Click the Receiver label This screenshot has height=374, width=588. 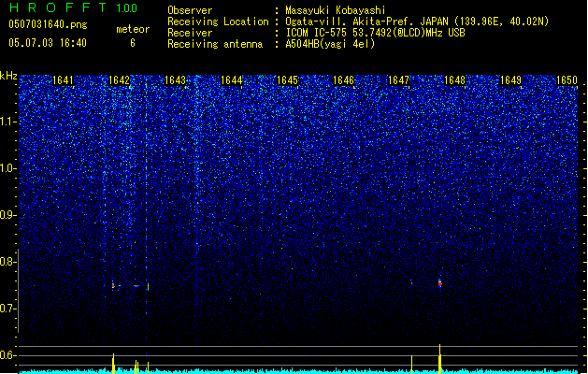point(190,33)
